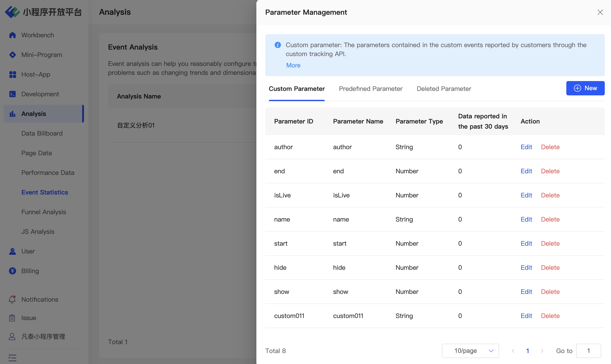Open Funnel Analysis submenu
611x364 pixels.
pos(44,212)
